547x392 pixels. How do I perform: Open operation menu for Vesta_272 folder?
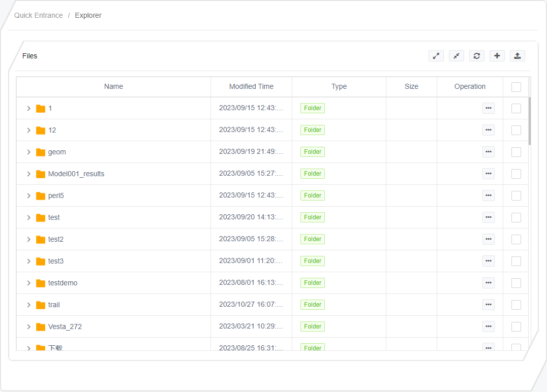point(489,326)
